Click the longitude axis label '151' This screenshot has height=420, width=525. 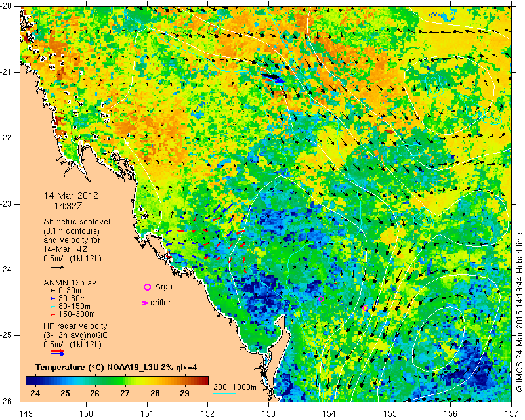click(147, 414)
